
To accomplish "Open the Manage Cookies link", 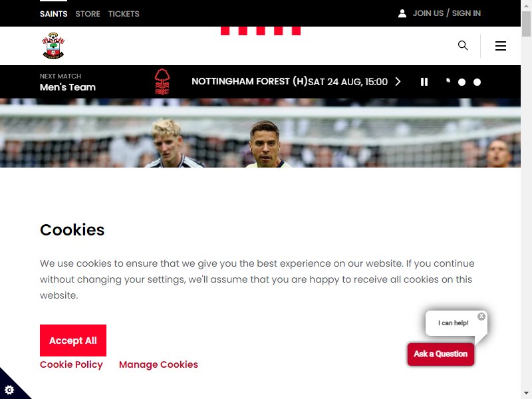I will tap(158, 364).
